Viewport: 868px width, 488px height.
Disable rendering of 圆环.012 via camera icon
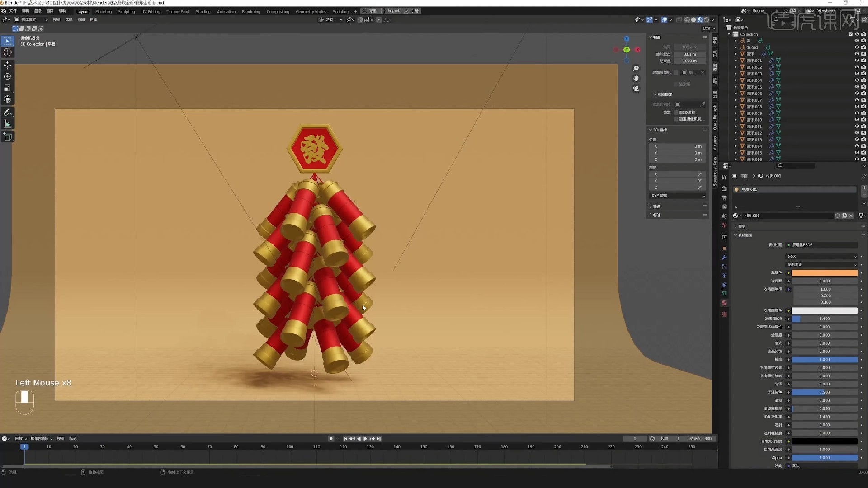click(x=863, y=133)
